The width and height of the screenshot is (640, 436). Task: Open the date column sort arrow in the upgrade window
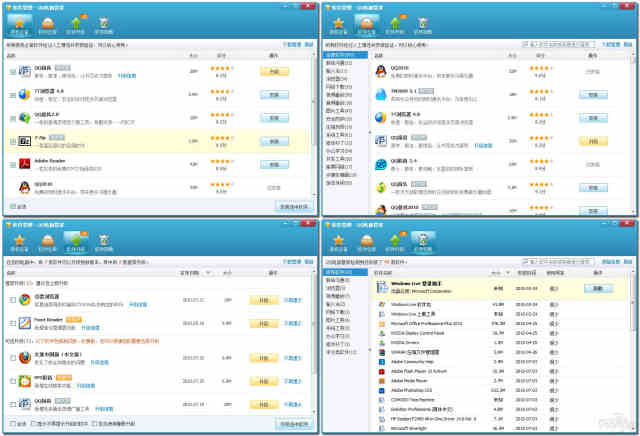(x=208, y=273)
